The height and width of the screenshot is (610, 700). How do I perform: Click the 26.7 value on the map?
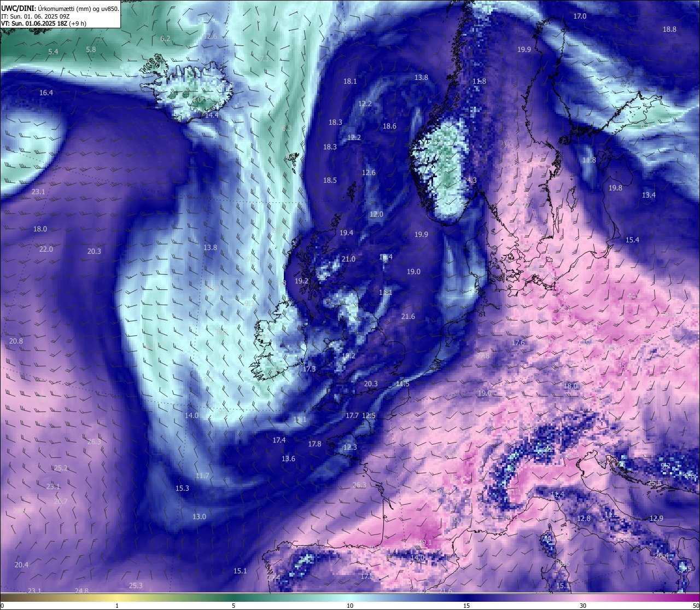61,502
